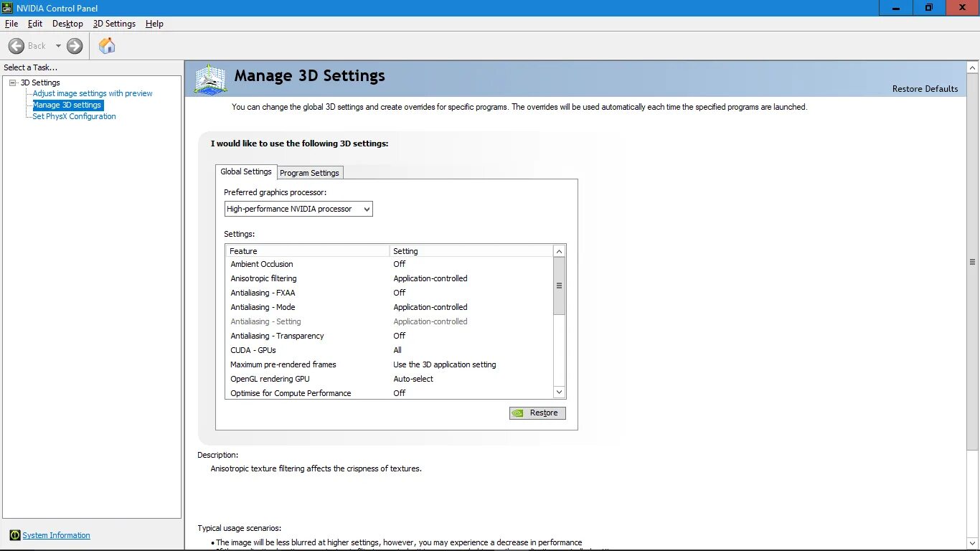This screenshot has width=980, height=551.
Task: Click Off value for Ambient Occlusion
Action: tap(400, 264)
